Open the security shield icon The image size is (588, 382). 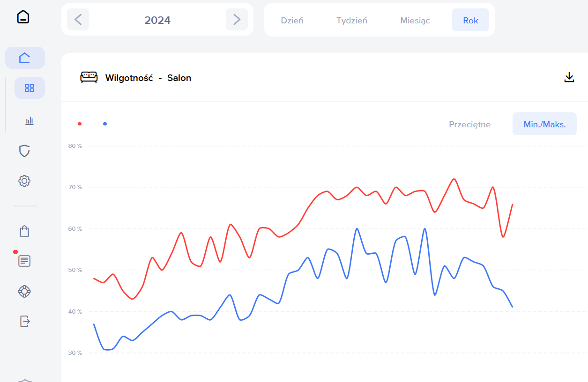[24, 151]
